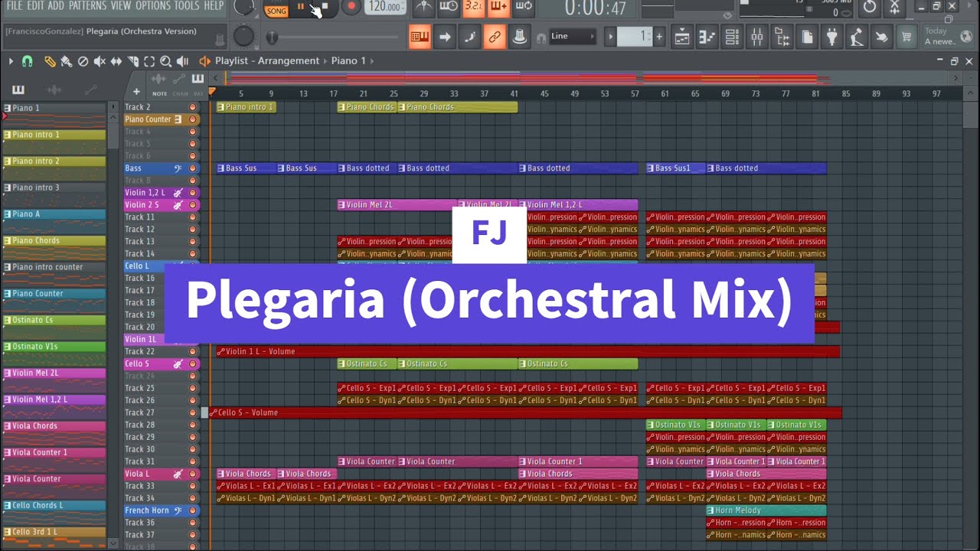Open the pattern selector number box
Viewport: 980px width, 551px height.
[635, 37]
